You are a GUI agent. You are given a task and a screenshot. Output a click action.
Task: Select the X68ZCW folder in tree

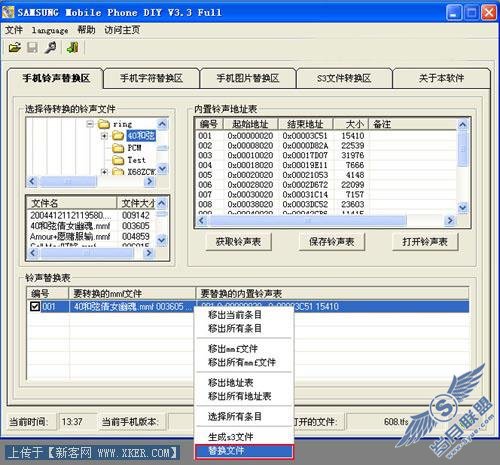click(134, 171)
